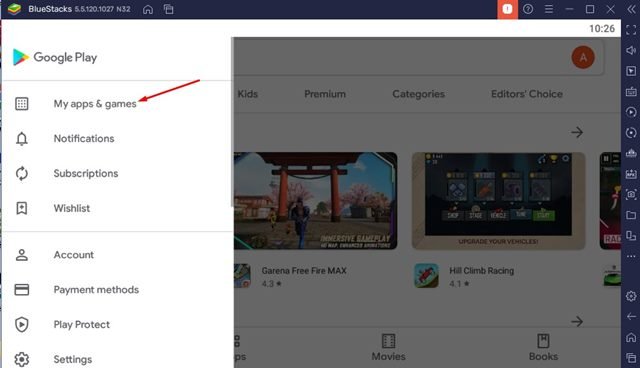Click the play-square icon in BlueStacks sidebar
Screen dimensions: 640x368
coord(631,71)
